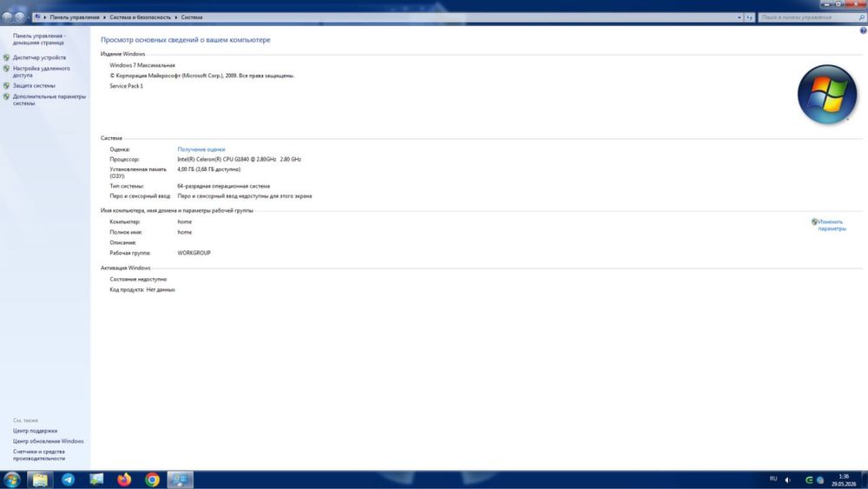The height and width of the screenshot is (489, 868).
Task: Open Счетчики и средства производительности link
Action: (x=39, y=454)
